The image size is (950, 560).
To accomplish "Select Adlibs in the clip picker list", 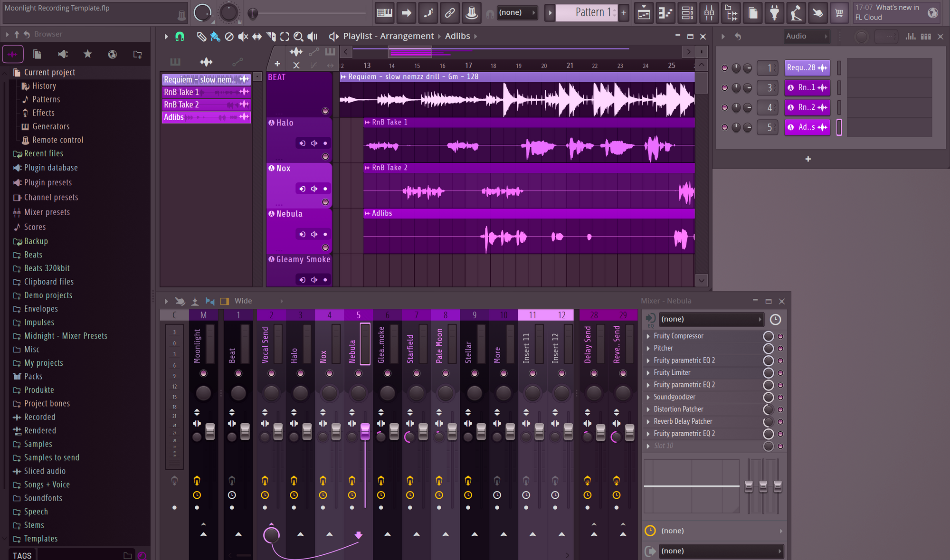I will point(206,117).
